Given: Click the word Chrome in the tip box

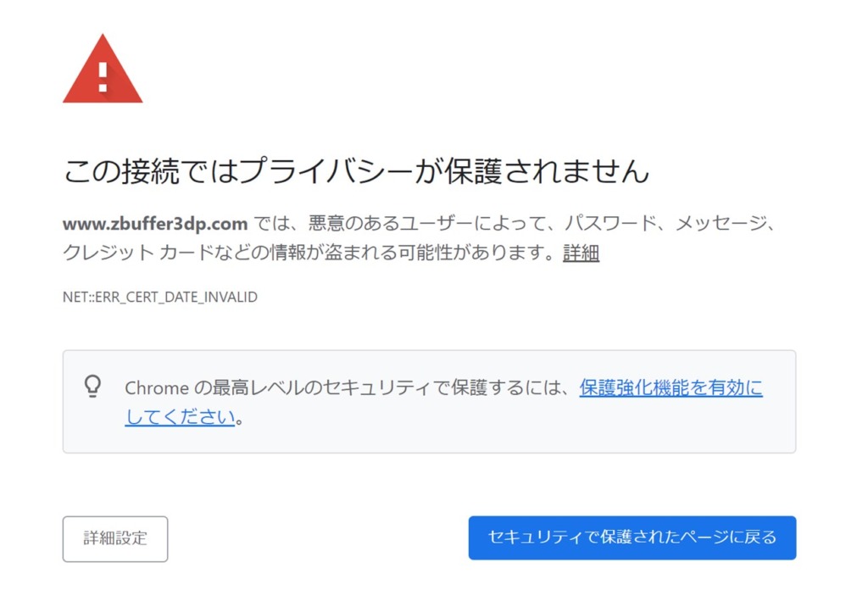Looking at the screenshot, I should (157, 387).
